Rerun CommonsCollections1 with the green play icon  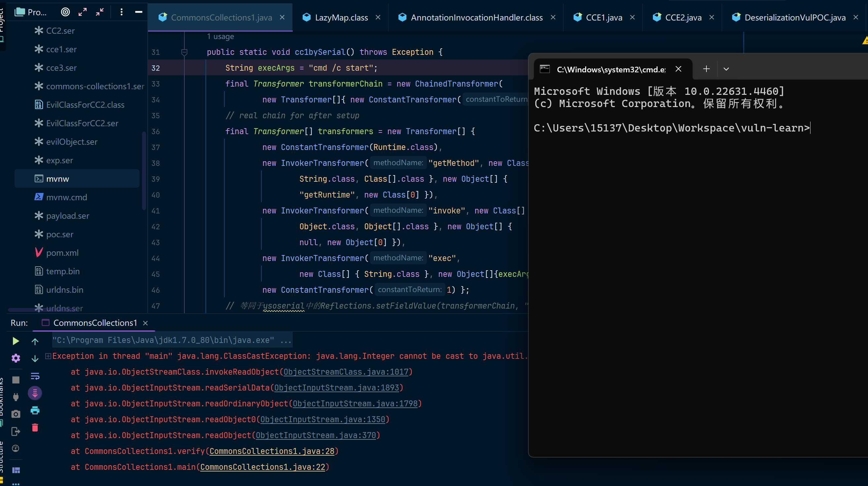(16, 341)
